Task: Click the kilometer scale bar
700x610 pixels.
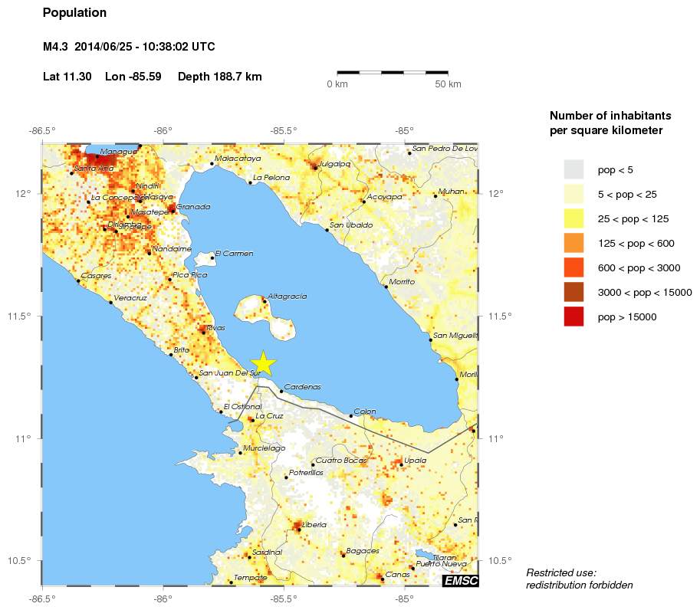Action: (x=393, y=72)
